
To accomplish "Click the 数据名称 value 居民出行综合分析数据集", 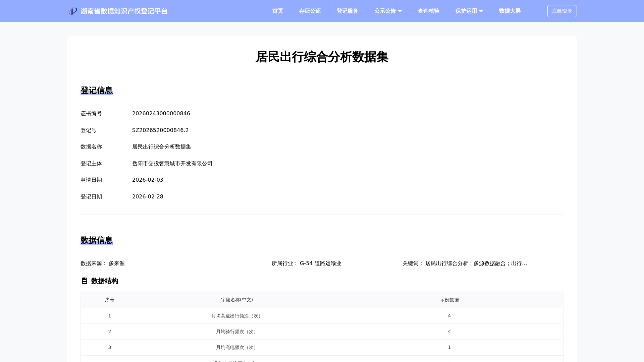I will 162,147.
